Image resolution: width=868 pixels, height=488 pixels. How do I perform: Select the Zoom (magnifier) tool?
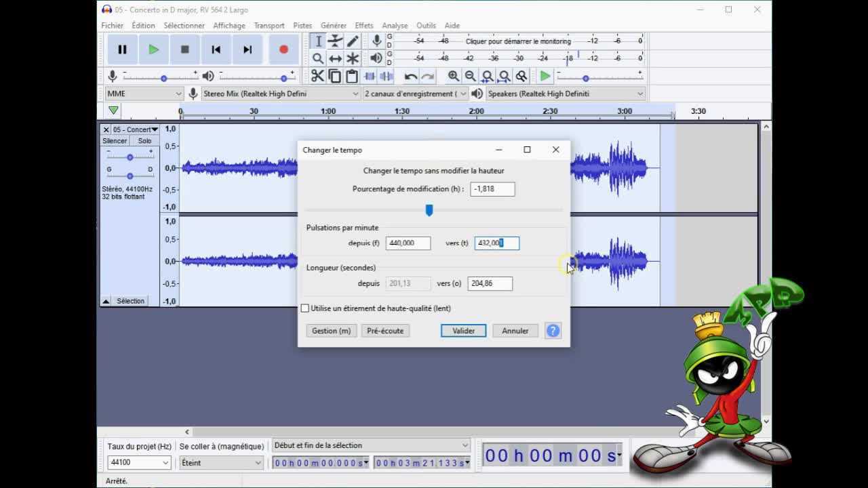click(318, 58)
